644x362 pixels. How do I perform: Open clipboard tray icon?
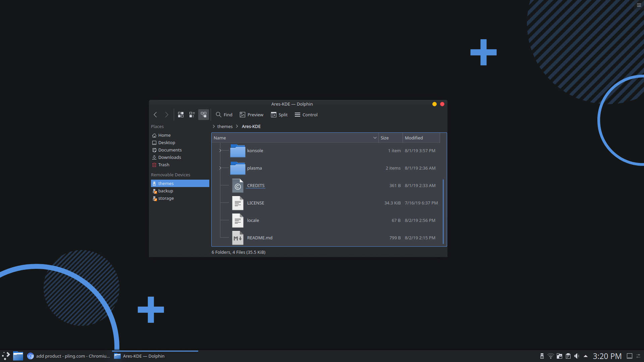[x=568, y=356]
